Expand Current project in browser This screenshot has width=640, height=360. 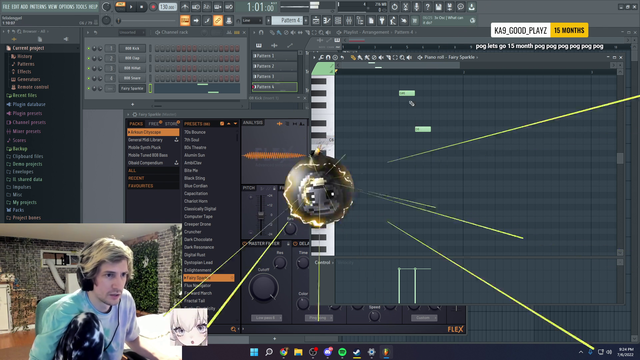coord(28,48)
